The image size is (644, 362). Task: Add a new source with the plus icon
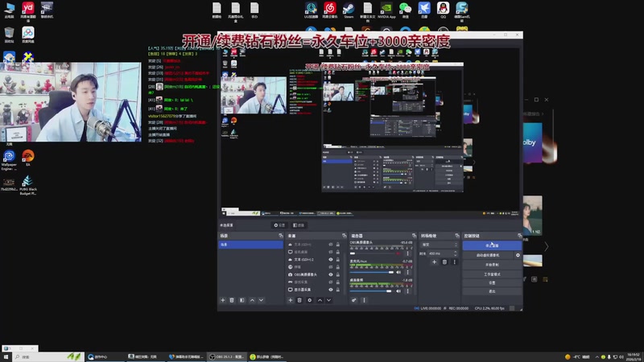click(x=291, y=300)
